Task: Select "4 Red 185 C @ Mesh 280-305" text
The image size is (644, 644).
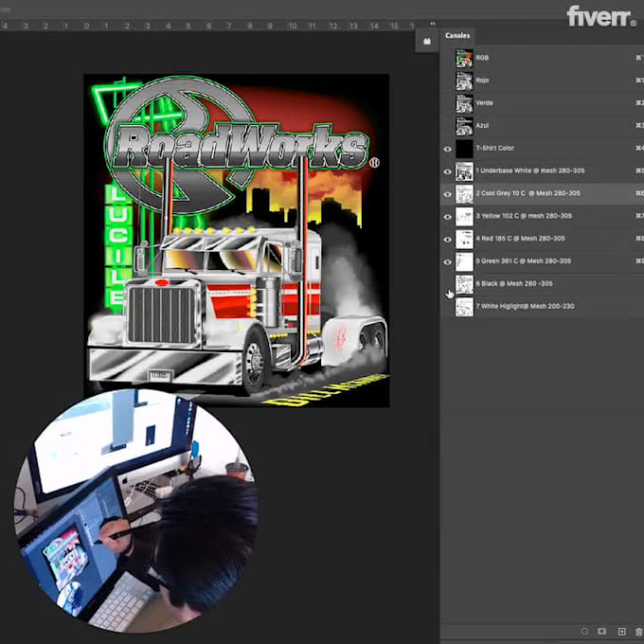Action: point(520,239)
